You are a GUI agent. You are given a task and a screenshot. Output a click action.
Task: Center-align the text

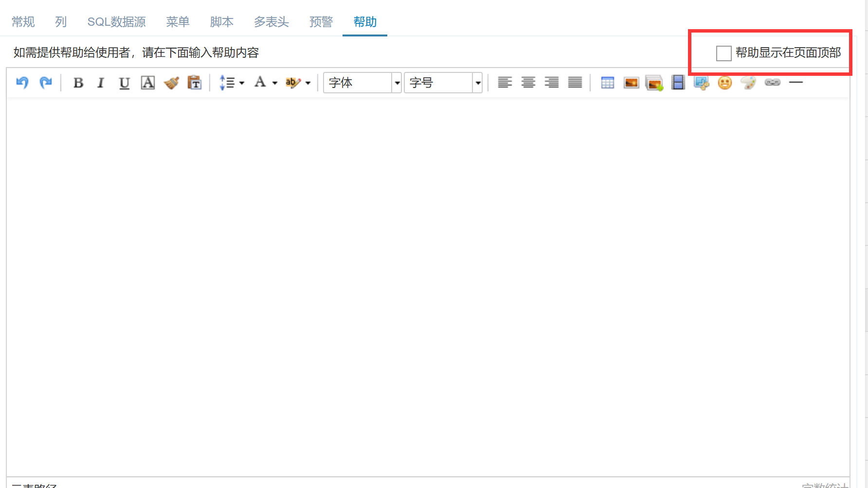click(x=528, y=83)
